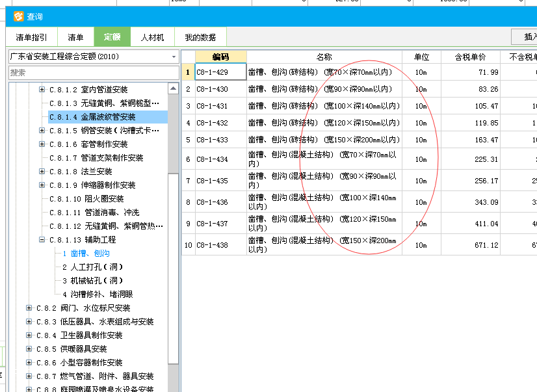The image size is (537, 392).
Task: Expand C.8.1.6 套管制作安装 node
Action: (x=42, y=144)
